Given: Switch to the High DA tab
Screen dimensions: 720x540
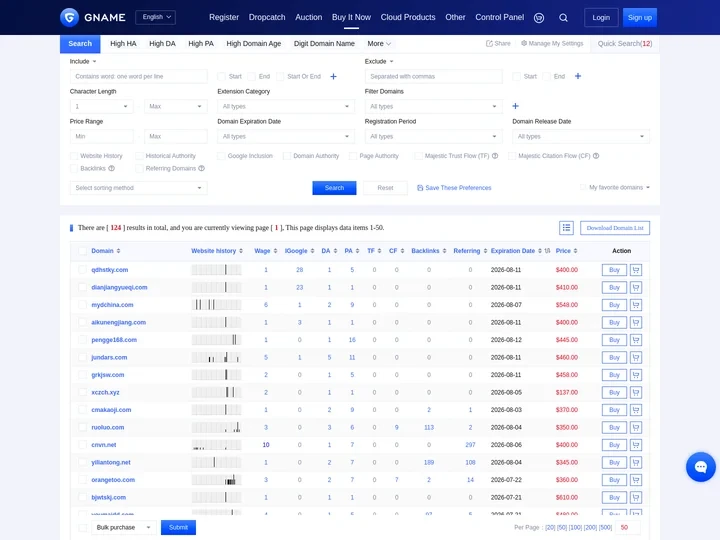Looking at the screenshot, I should [162, 44].
